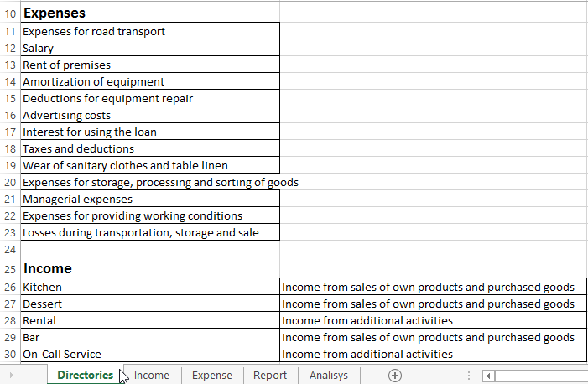Select row 11 header
Viewport: 588px width, 384px height.
coord(10,31)
